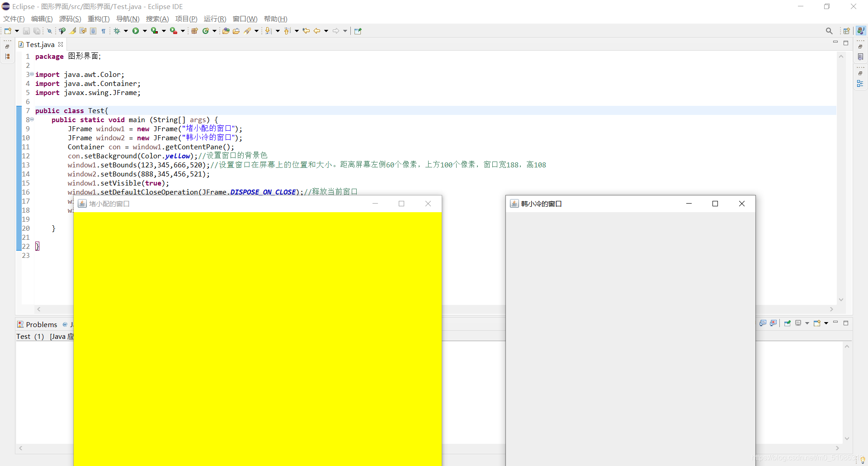Click the Save All icon
The width and height of the screenshot is (868, 466).
[x=37, y=31]
